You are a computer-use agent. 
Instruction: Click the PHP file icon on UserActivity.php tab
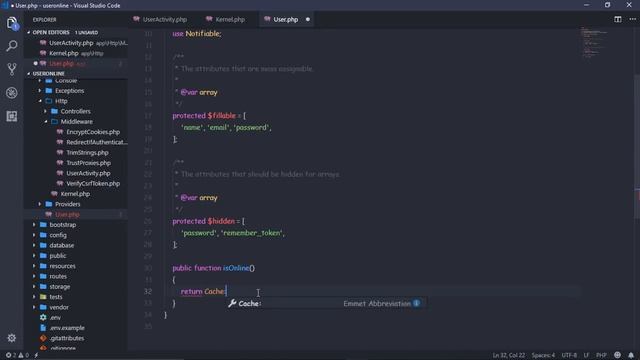[x=136, y=19]
